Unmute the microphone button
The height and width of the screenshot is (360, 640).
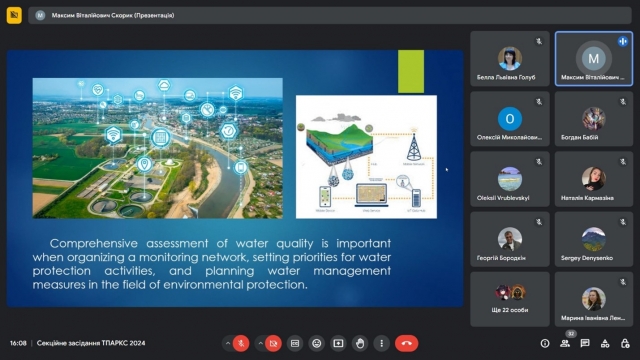(241, 343)
